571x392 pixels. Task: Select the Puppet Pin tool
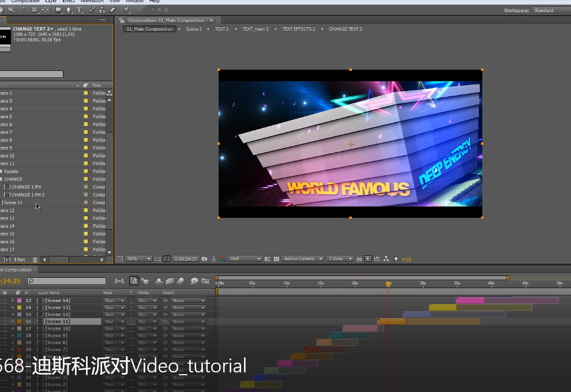point(126,10)
